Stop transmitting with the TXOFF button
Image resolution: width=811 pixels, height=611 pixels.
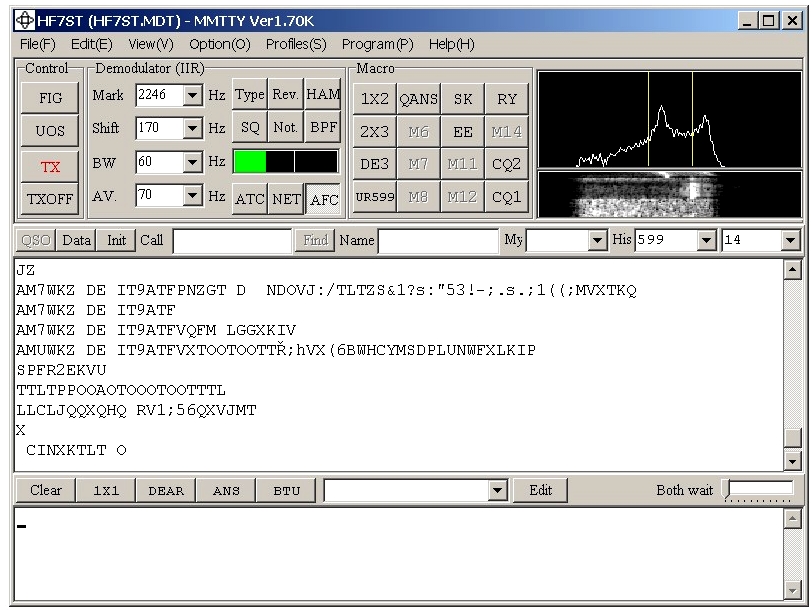point(50,199)
